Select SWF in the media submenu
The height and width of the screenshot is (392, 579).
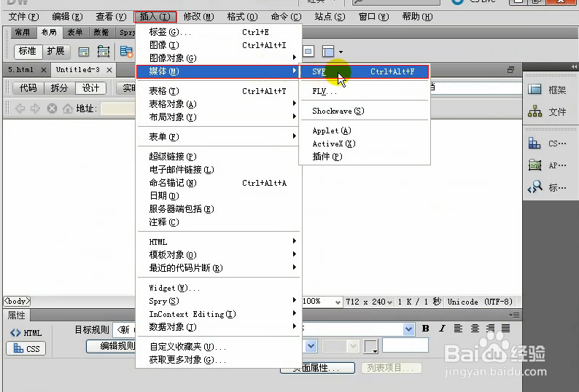[364, 71]
